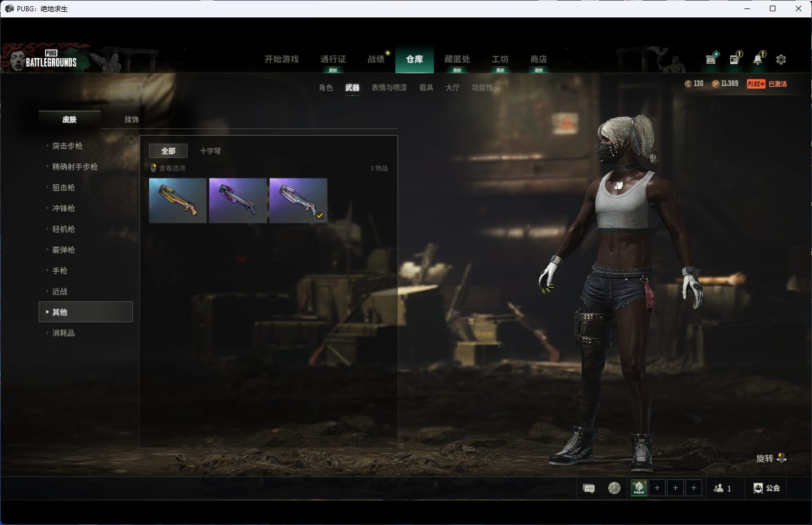Switch to the 武器 sub-tab

353,88
